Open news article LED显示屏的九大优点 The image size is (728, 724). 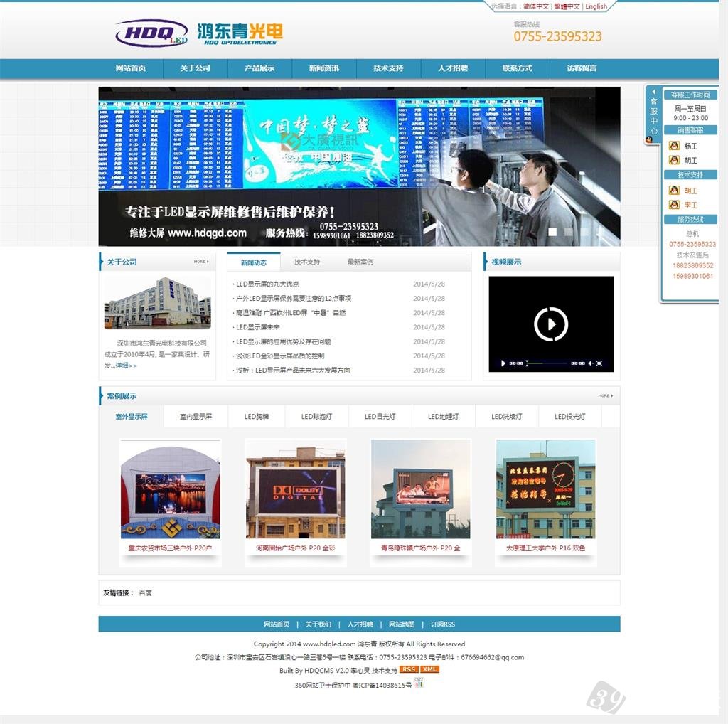[267, 284]
